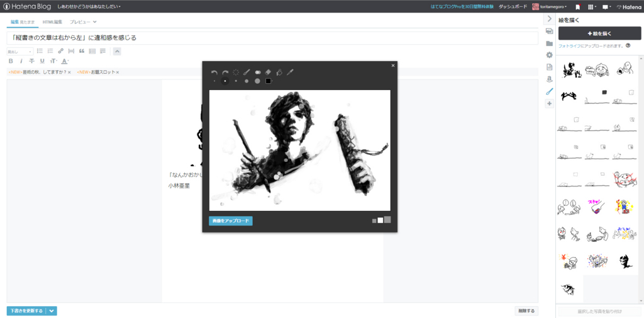Open the blog name しあわせかどうかはあなたしだい dropdown
This screenshot has height=318, width=644.
click(89, 6)
